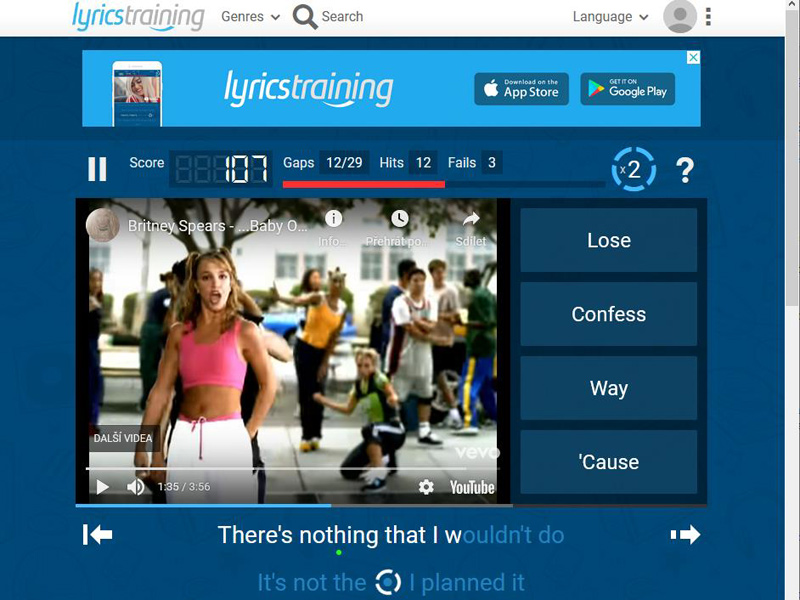
Task: Open the Britney Spears video title link
Action: (x=218, y=226)
